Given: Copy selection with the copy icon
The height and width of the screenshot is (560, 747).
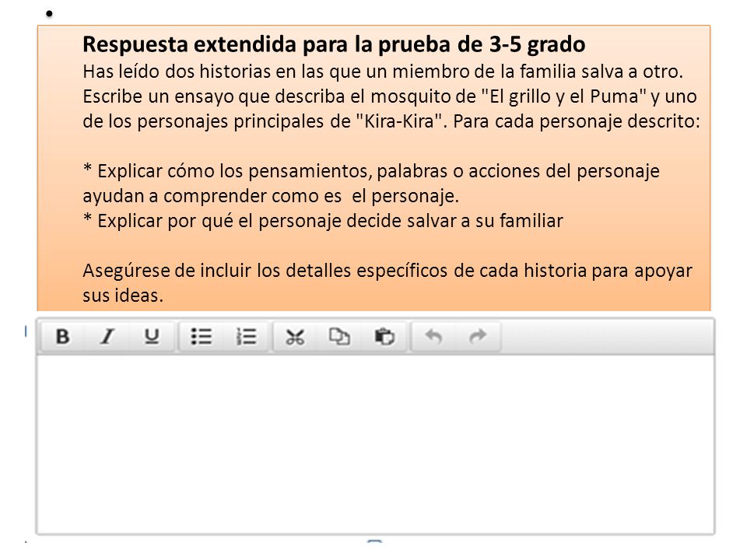Looking at the screenshot, I should click(339, 337).
